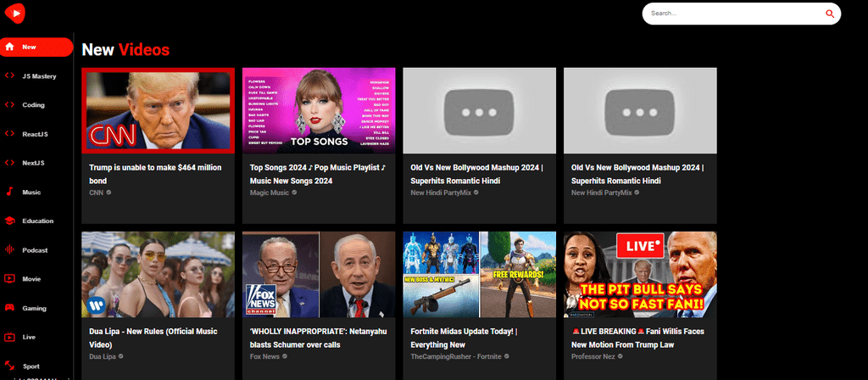Click verified check icon beside Magic Music
This screenshot has height=380, width=868.
click(x=294, y=193)
